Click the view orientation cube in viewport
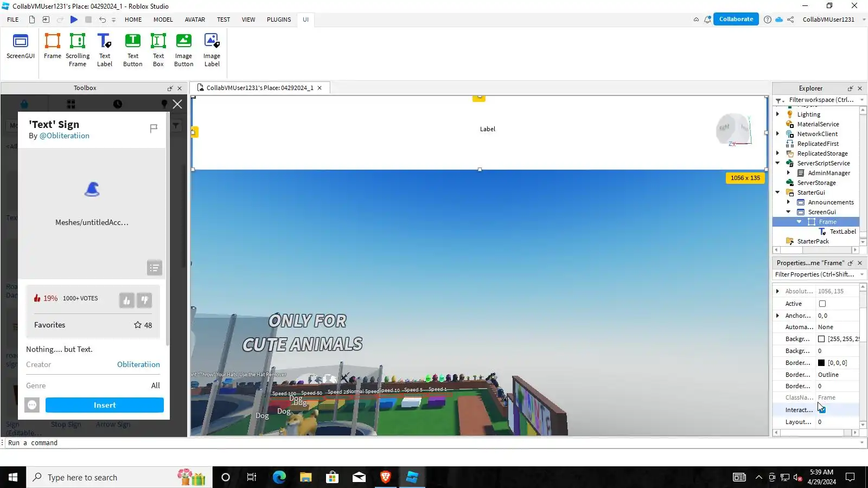Viewport: 868px width, 488px height. 733,130
